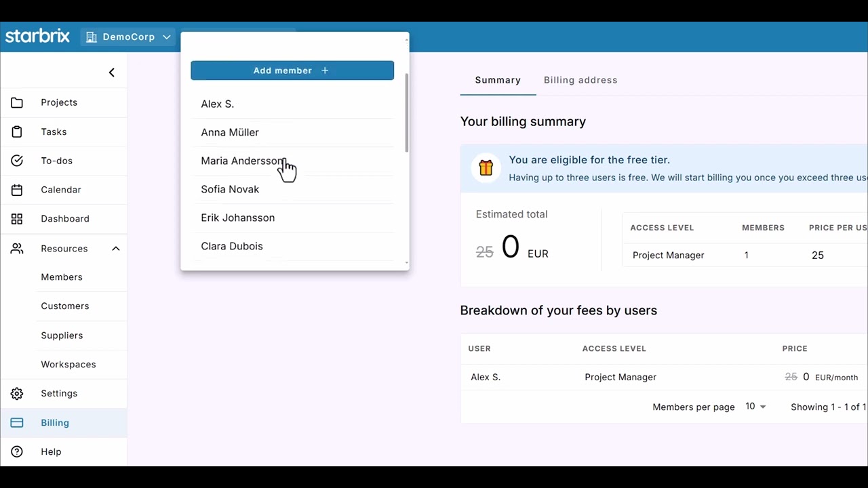The image size is (868, 488).
Task: Click the starbrix logo
Action: click(x=37, y=37)
